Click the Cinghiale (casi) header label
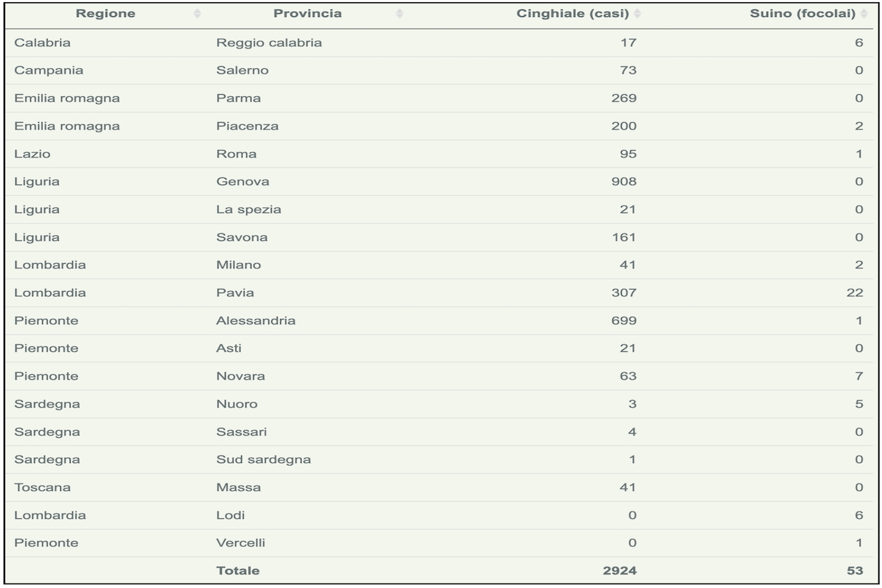The height and width of the screenshot is (588, 882). [x=573, y=14]
